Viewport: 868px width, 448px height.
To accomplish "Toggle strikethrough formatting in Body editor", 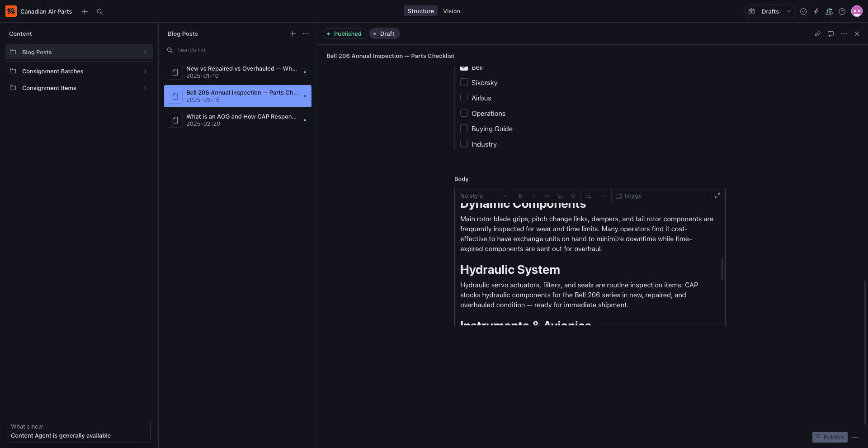I will [573, 195].
